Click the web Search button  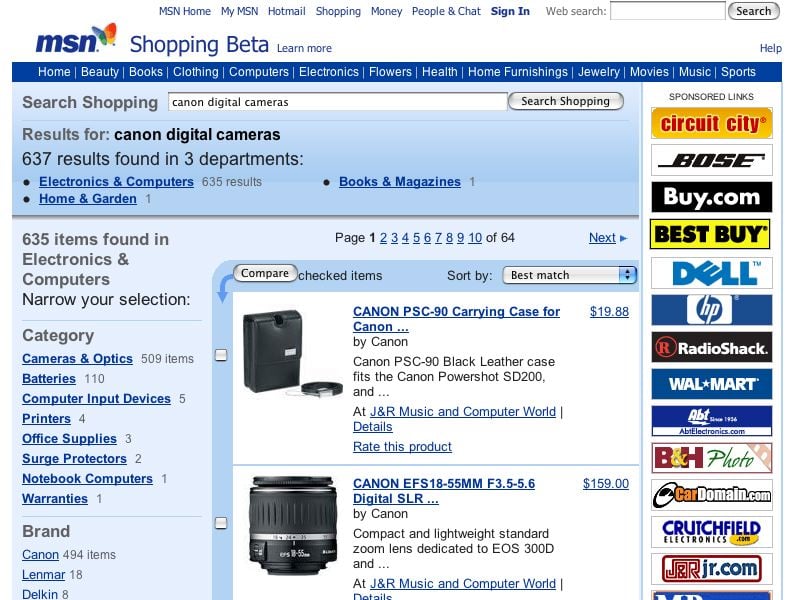(x=754, y=11)
